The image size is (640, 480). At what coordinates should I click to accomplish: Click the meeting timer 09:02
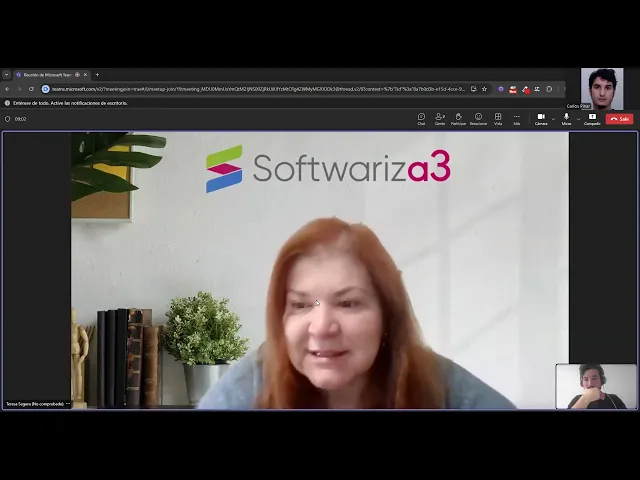pyautogui.click(x=20, y=119)
